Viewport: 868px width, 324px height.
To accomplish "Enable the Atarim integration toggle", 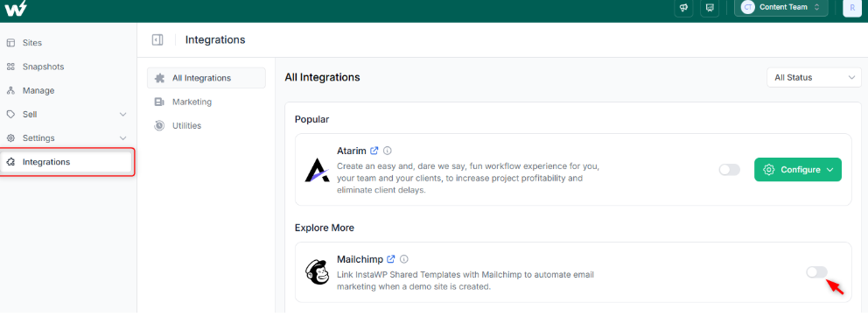I will tap(730, 170).
